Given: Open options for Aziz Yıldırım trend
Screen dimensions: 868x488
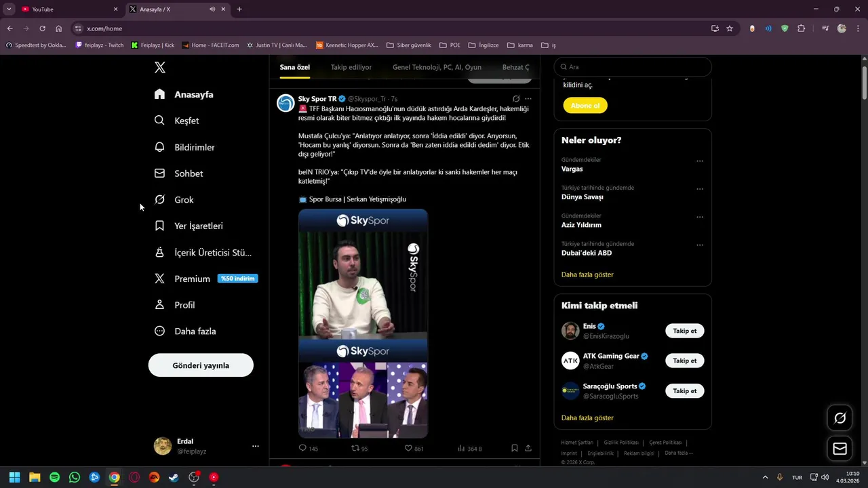Looking at the screenshot, I should (700, 217).
